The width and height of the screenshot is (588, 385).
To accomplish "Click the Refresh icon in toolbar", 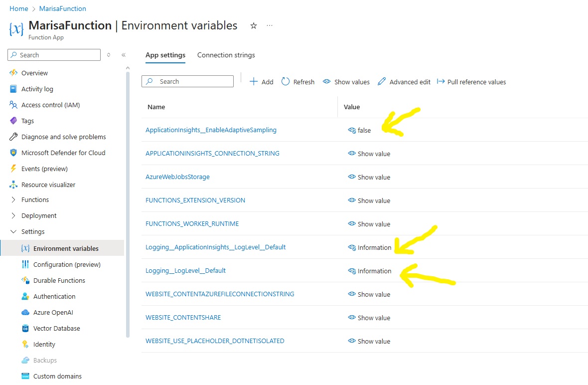I will 286,82.
